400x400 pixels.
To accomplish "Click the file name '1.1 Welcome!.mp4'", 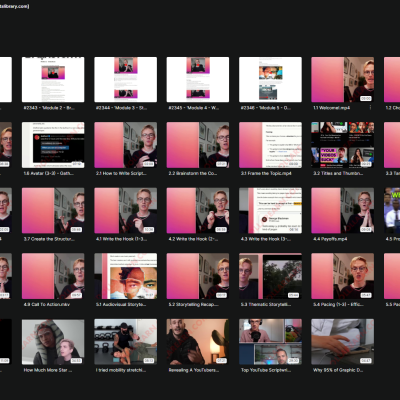I will click(x=331, y=108).
